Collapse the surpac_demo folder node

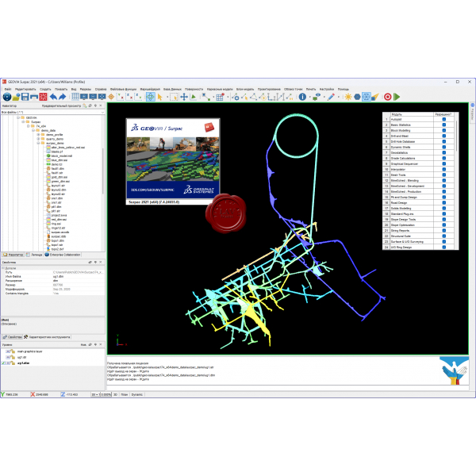click(x=38, y=143)
